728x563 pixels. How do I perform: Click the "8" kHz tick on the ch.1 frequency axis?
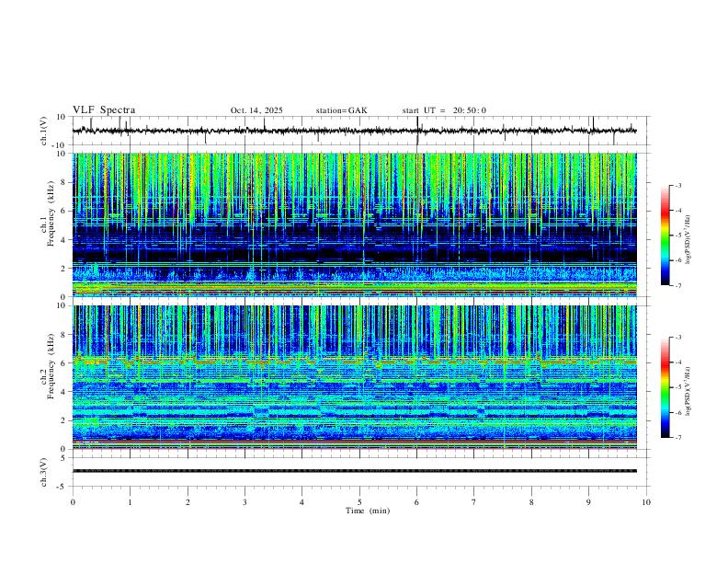point(63,182)
